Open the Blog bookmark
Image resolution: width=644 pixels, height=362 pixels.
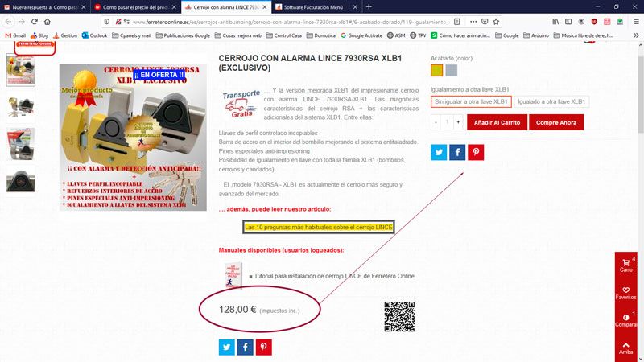pos(39,35)
